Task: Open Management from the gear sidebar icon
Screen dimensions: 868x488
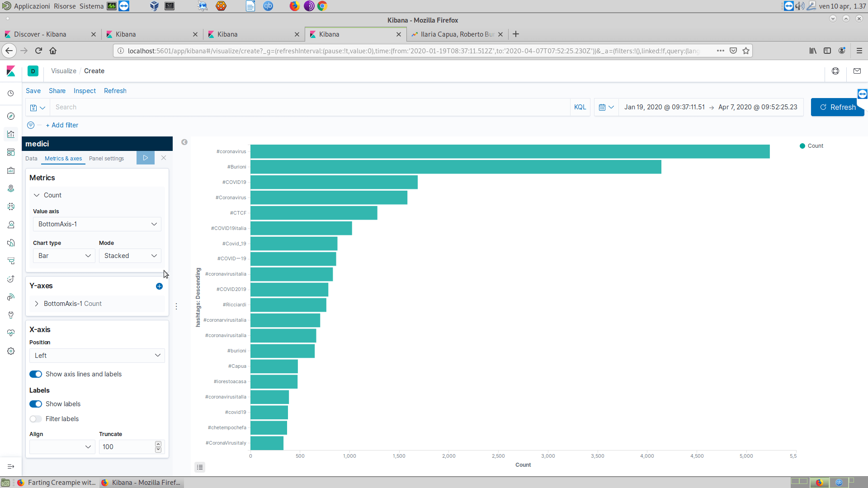Action: point(11,351)
